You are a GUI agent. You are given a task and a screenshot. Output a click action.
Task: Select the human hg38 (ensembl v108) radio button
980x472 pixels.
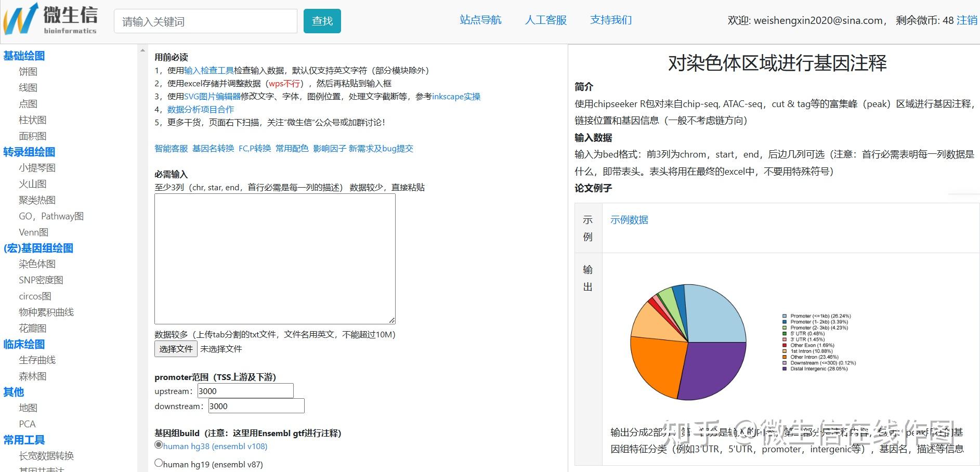tap(158, 445)
